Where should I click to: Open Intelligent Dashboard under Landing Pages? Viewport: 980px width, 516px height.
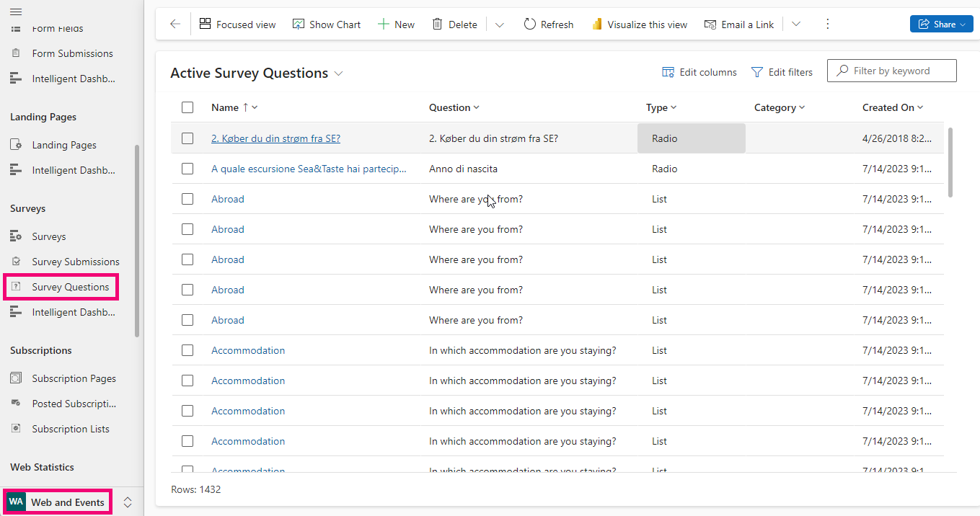pos(74,170)
